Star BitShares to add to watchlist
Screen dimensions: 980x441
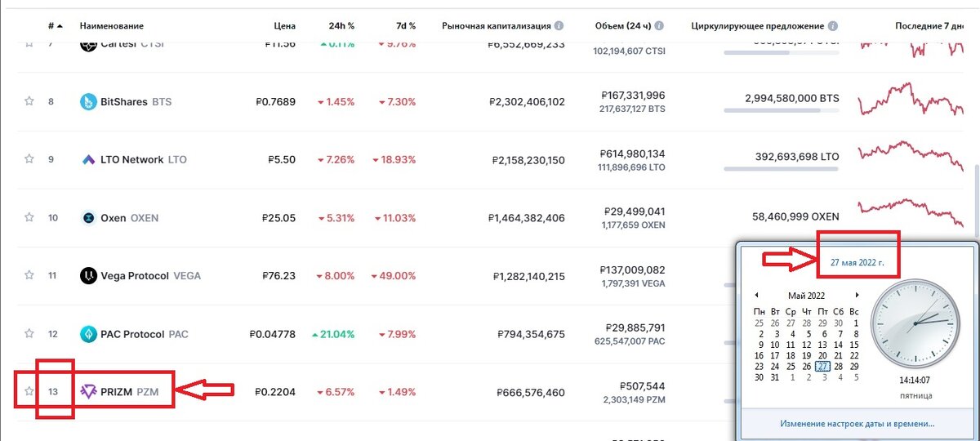pos(29,102)
